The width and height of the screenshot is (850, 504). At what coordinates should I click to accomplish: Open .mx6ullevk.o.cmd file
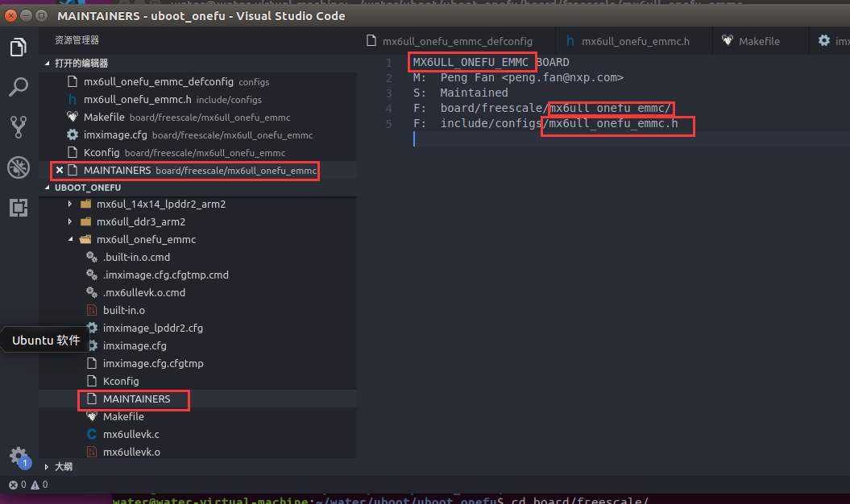tap(144, 292)
